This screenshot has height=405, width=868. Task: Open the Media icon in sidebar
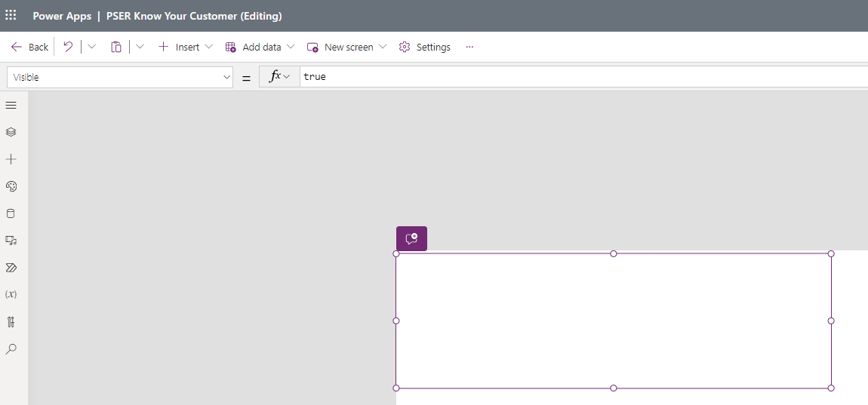click(x=11, y=241)
